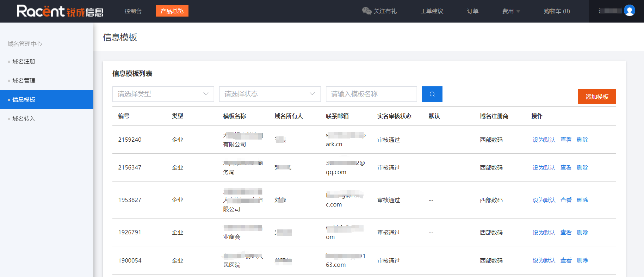Click 删除 for template 1900054
Viewport: 644px width, 277px height.
pyautogui.click(x=582, y=260)
